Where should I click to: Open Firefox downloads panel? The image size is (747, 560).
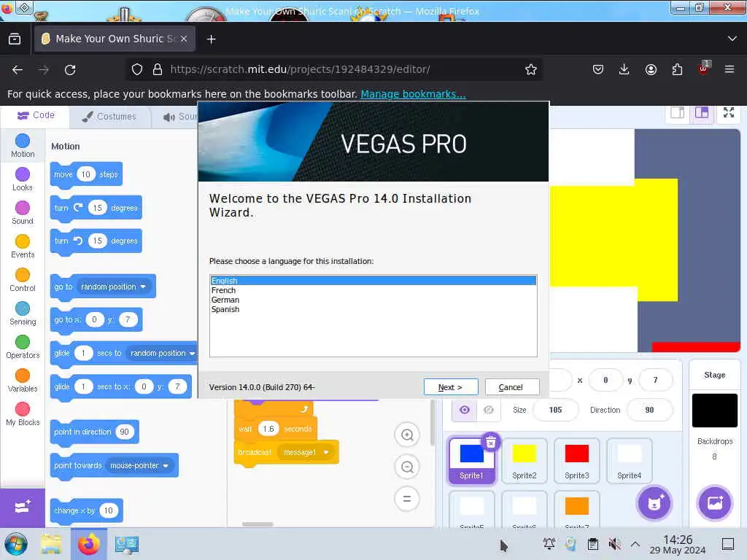coord(624,69)
